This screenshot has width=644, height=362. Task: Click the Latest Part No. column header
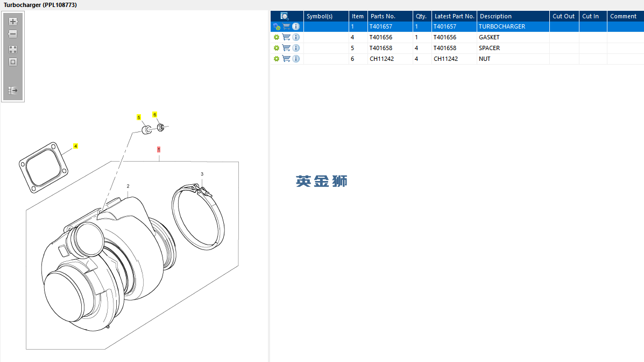(x=454, y=16)
